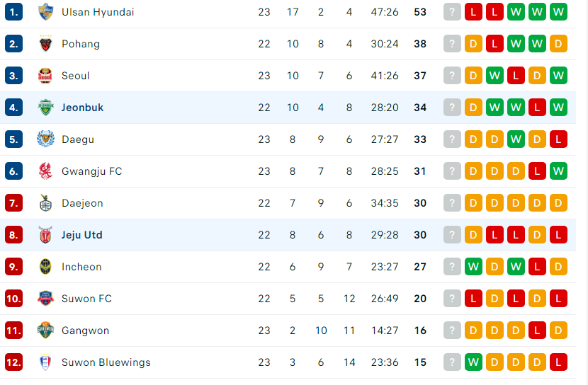The height and width of the screenshot is (385, 588).
Task: Click Daegu's red L form badge
Action: [x=558, y=139]
